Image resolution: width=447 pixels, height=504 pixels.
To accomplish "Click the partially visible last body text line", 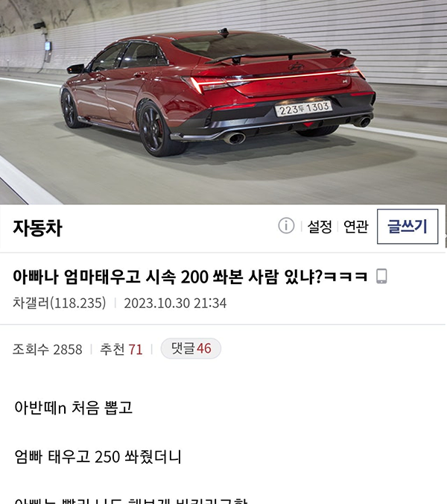I will [131, 501].
